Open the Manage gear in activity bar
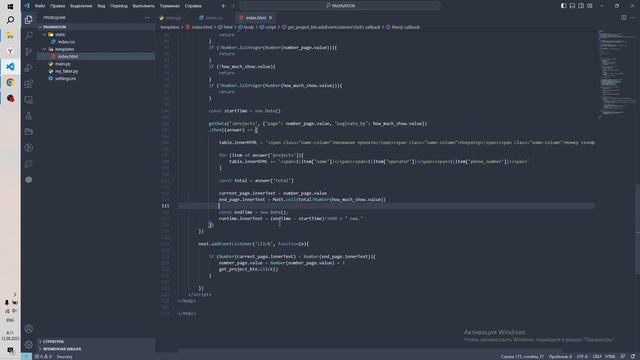640x360 pixels. pos(29,344)
